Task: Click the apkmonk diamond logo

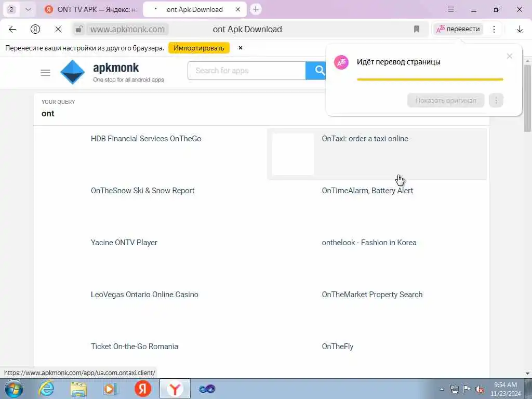Action: tap(72, 72)
